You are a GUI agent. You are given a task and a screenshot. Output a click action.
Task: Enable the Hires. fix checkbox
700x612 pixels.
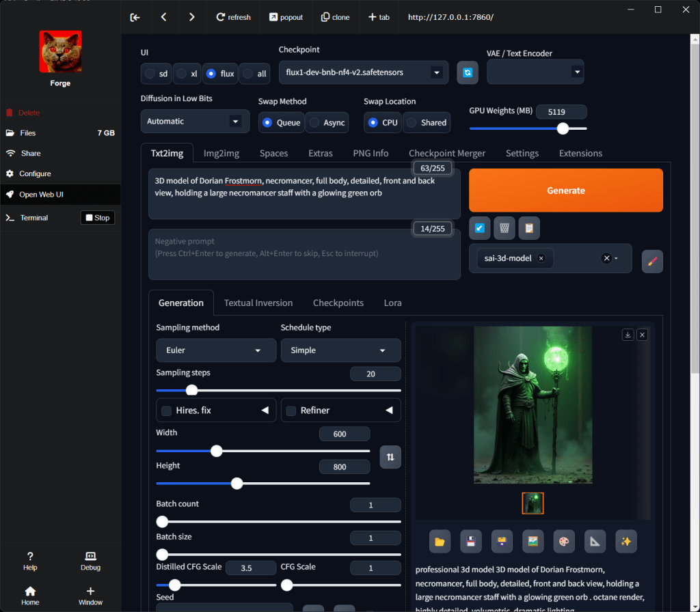point(166,411)
